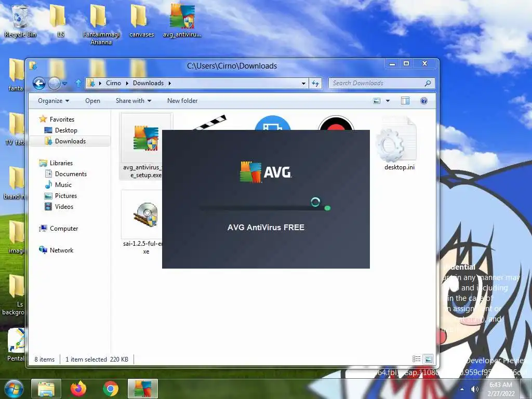Launch Google Chrome from taskbar

pos(111,389)
